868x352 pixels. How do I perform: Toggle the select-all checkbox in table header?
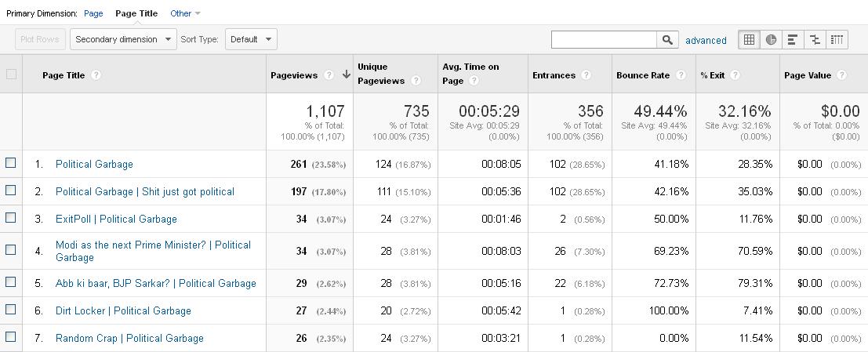pyautogui.click(x=11, y=74)
